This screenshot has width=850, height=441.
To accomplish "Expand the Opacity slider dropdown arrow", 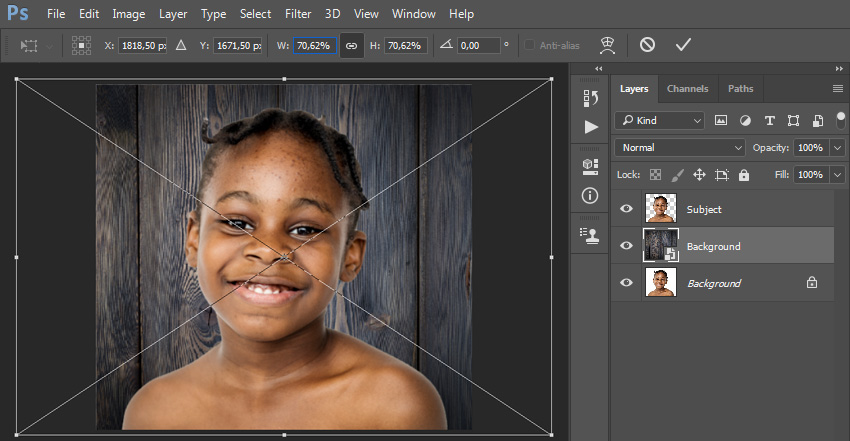I will (838, 147).
